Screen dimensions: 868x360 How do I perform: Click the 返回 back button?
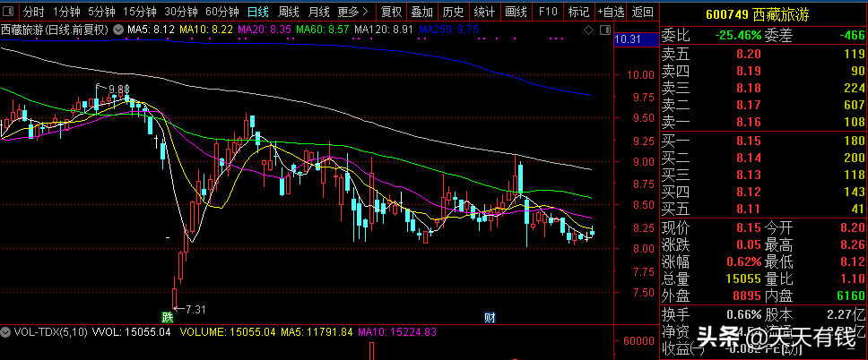coord(642,11)
